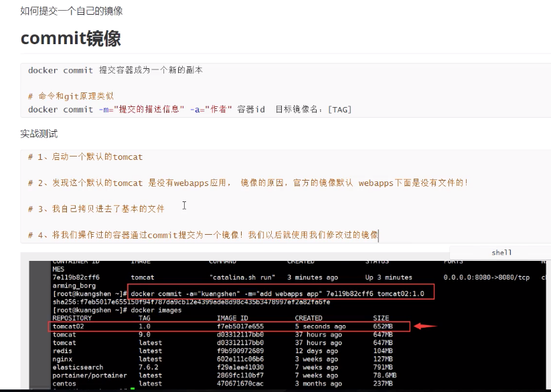This screenshot has width=551, height=392.
Task: Click image ID '470671670cac'
Action: pyautogui.click(x=240, y=383)
